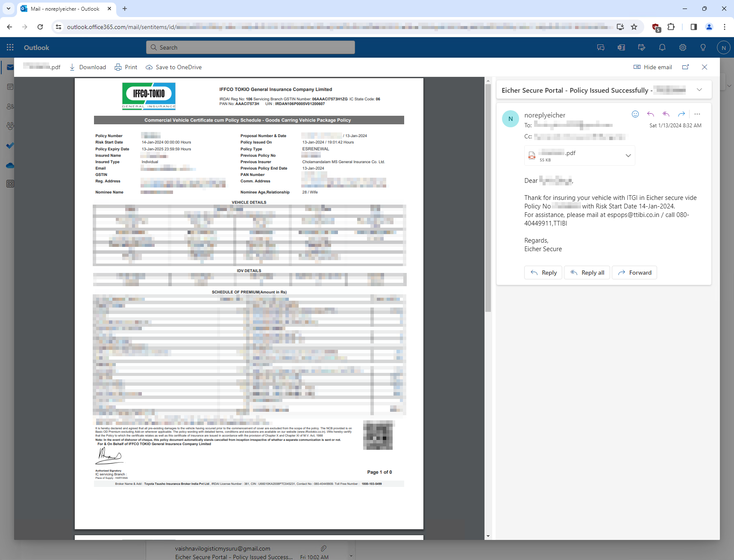
Task: Click the PDF preview vertical scrollbar
Action: (x=488, y=197)
